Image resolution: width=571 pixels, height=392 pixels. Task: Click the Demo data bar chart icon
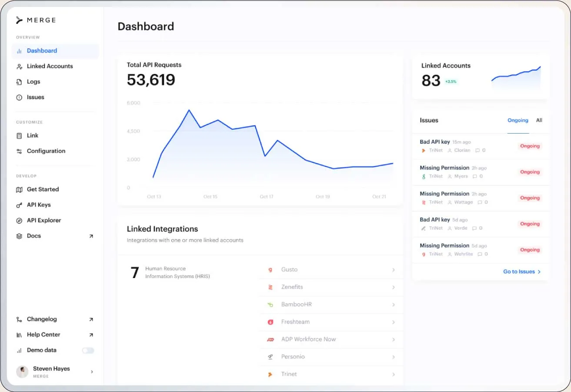pyautogui.click(x=19, y=350)
